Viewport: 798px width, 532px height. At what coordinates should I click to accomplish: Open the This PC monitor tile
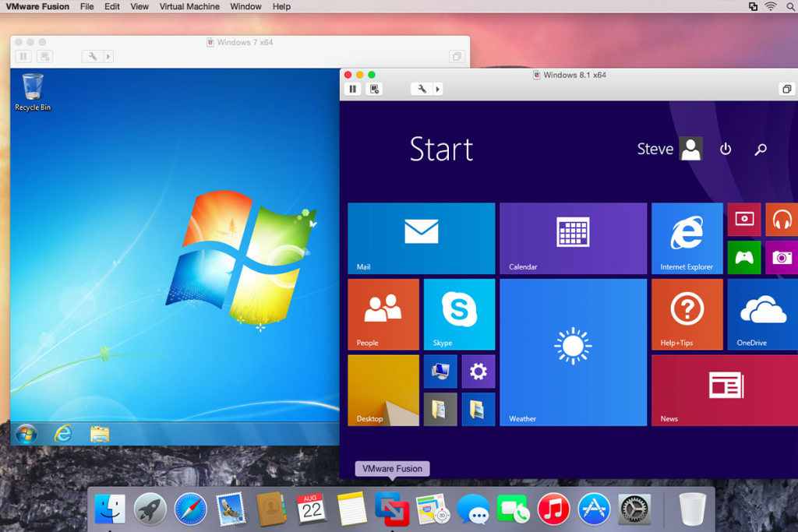pos(440,372)
